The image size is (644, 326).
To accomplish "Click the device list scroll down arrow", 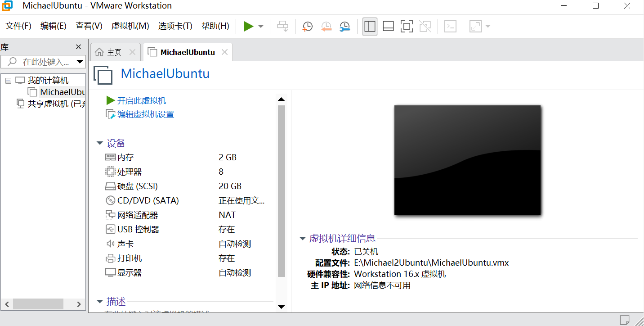I will [x=282, y=307].
